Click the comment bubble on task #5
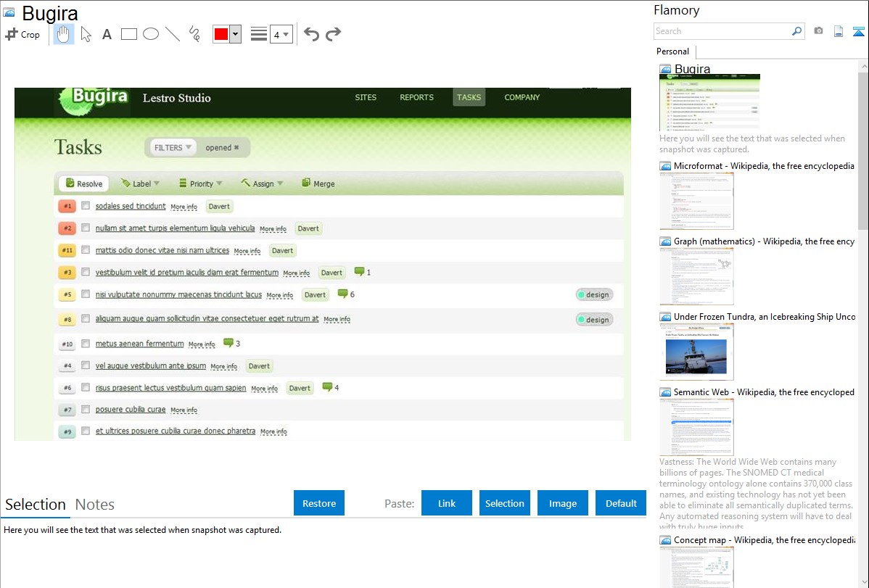 [x=342, y=294]
